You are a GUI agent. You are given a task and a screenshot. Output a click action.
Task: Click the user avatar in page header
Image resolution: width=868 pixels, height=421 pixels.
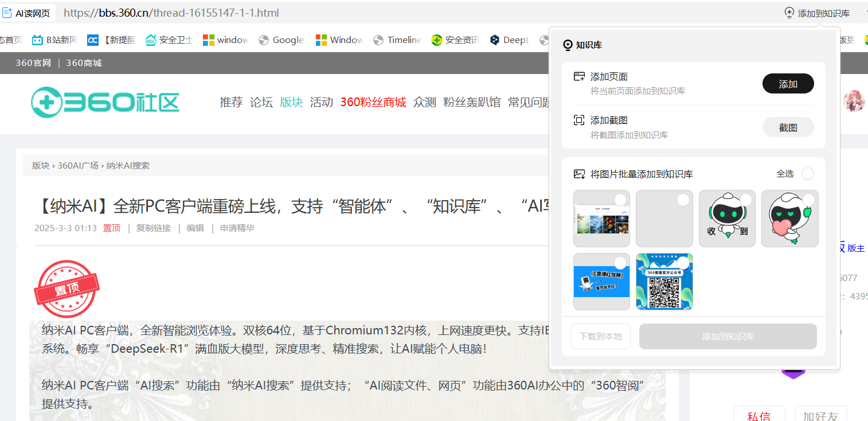point(854,101)
